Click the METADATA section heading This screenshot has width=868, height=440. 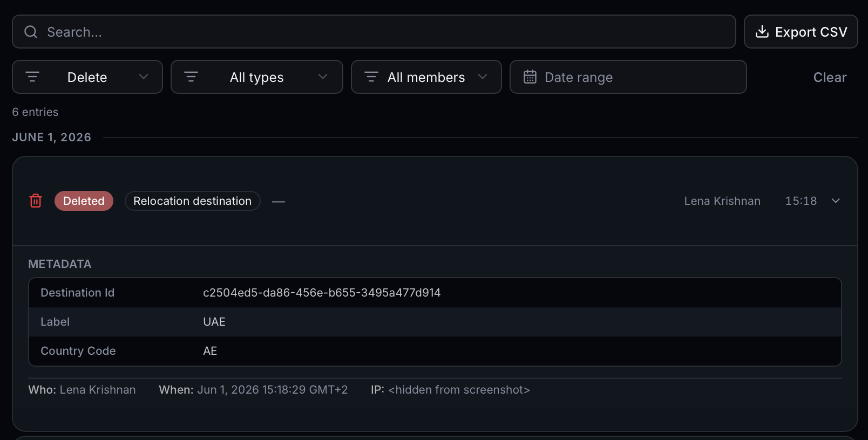coord(60,264)
